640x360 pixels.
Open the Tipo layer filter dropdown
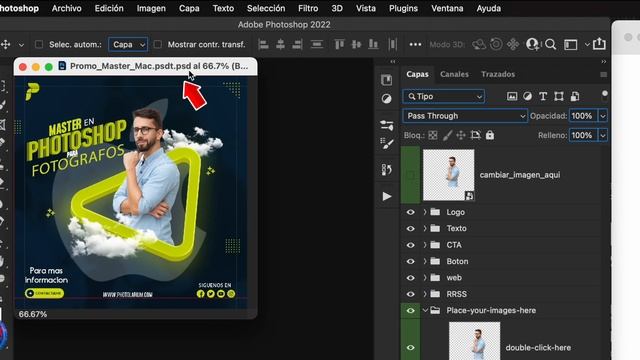(x=443, y=96)
